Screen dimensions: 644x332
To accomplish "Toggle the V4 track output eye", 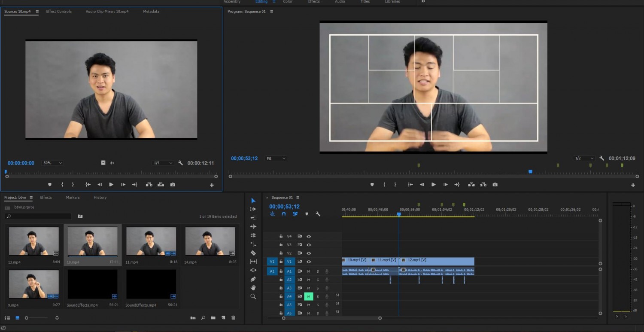I will 309,236.
